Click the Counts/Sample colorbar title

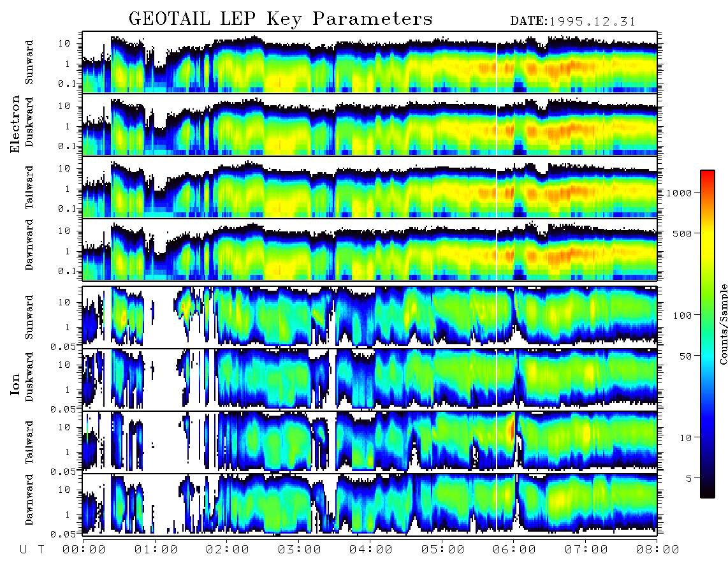click(x=723, y=324)
